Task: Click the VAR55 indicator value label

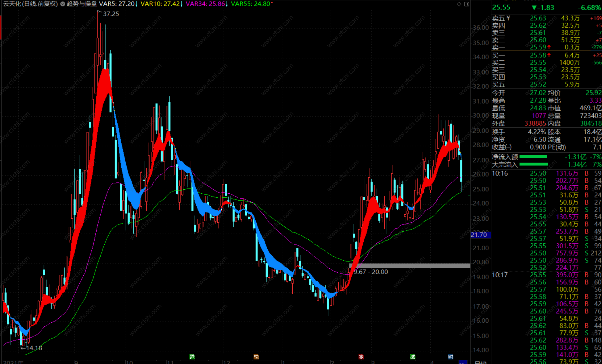Action: [x=251, y=4]
